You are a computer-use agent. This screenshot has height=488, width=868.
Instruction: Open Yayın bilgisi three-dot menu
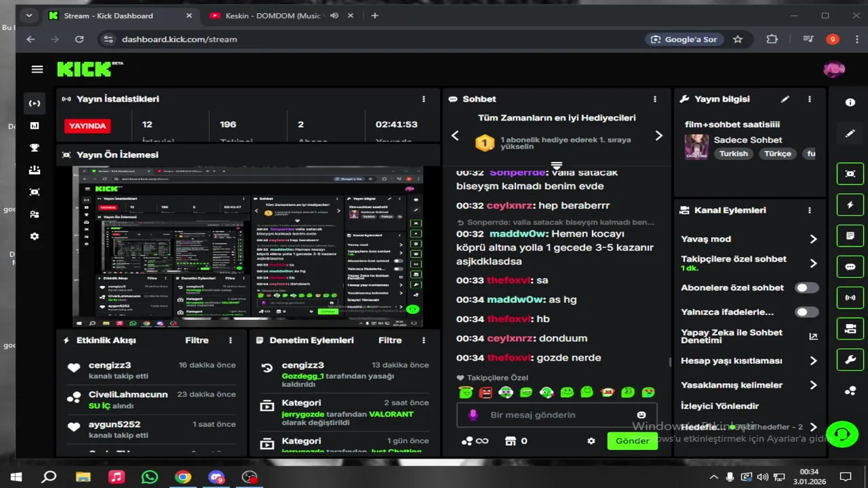tap(809, 99)
